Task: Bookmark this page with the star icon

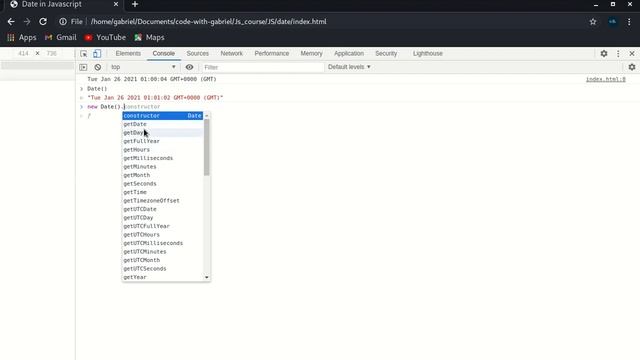Action: (x=593, y=22)
